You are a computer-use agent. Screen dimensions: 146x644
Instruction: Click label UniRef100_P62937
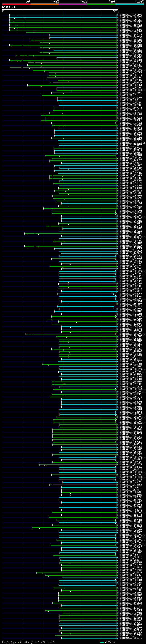[x=131, y=631]
